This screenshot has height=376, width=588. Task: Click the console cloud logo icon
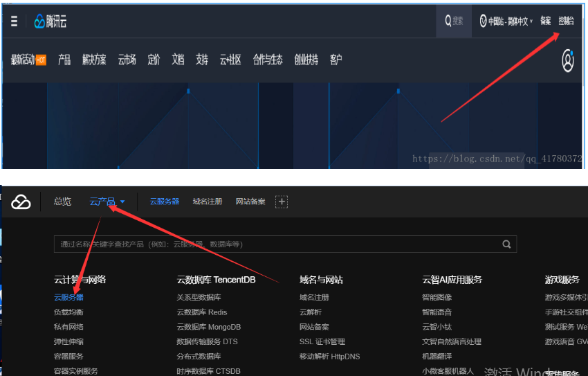(x=21, y=202)
